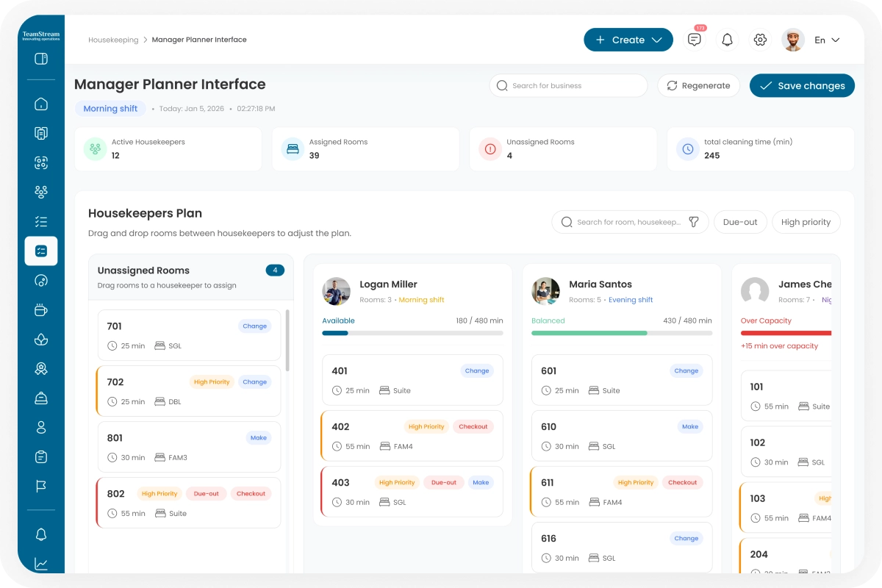The image size is (882, 588).
Task: Click the flag icon in sidebar
Action: tap(41, 487)
